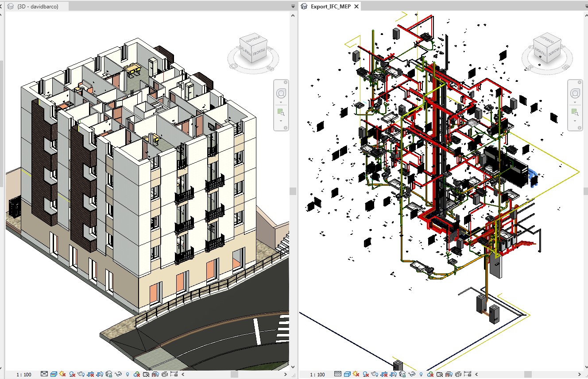Expand Steering Wheel options in davidbarco navigation bar
Screen dimensions: 588x379
(281, 102)
